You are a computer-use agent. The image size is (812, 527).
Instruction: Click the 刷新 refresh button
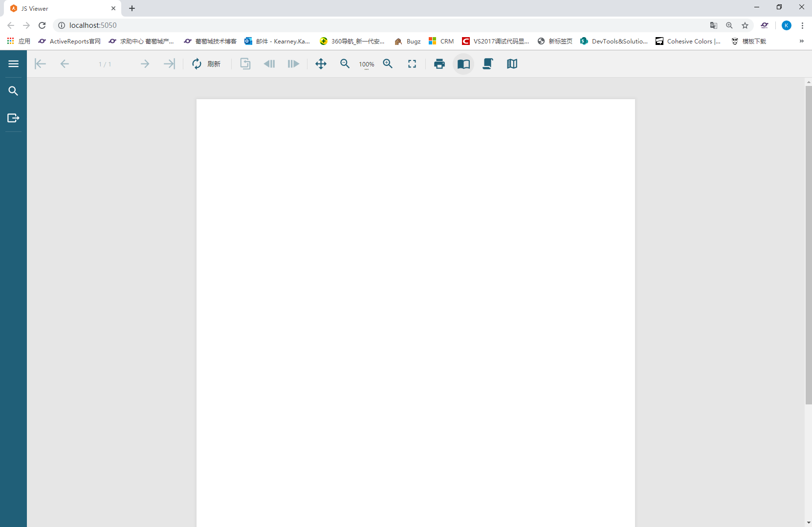pos(206,64)
